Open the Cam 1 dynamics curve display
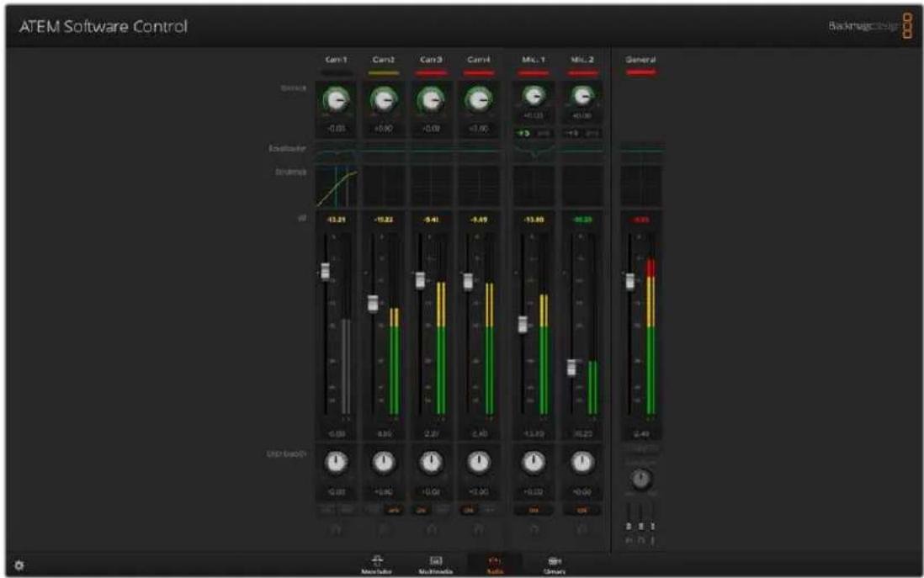The image size is (924, 578). point(336,186)
